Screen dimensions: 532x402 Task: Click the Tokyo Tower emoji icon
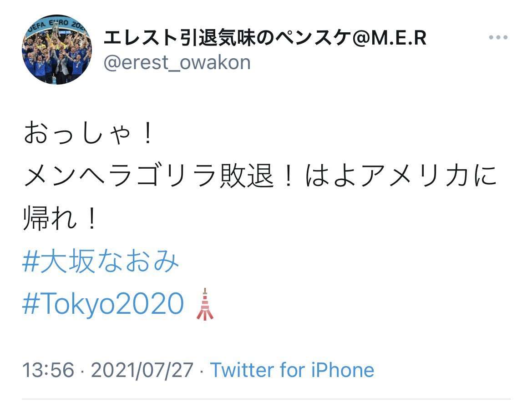click(205, 304)
